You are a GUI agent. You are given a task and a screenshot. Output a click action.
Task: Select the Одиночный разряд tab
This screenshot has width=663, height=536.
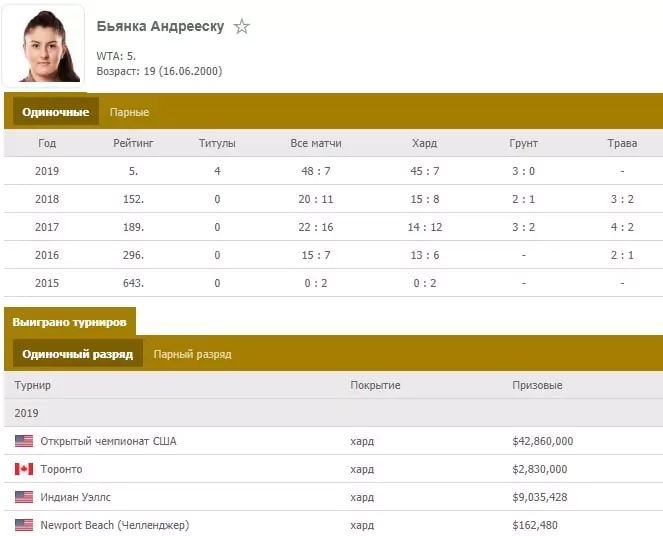(78, 354)
